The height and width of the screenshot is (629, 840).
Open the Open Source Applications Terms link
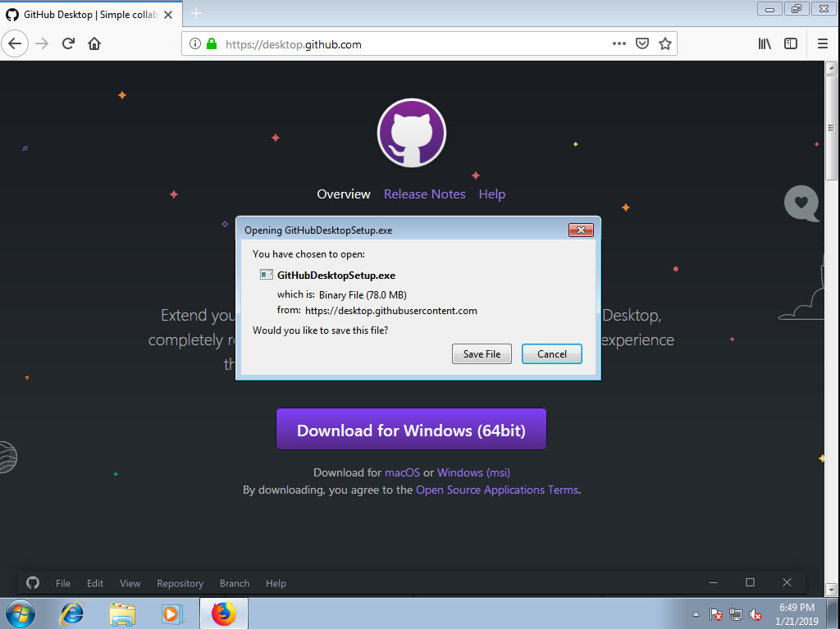point(497,490)
